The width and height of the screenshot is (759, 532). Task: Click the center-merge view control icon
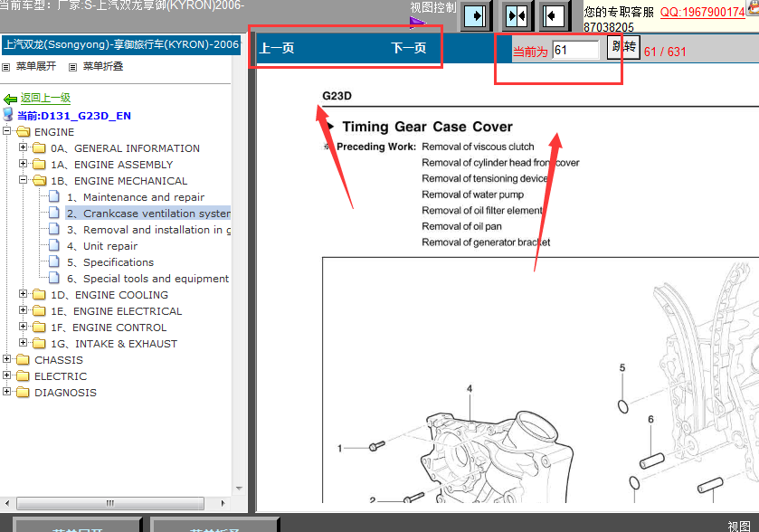[516, 16]
